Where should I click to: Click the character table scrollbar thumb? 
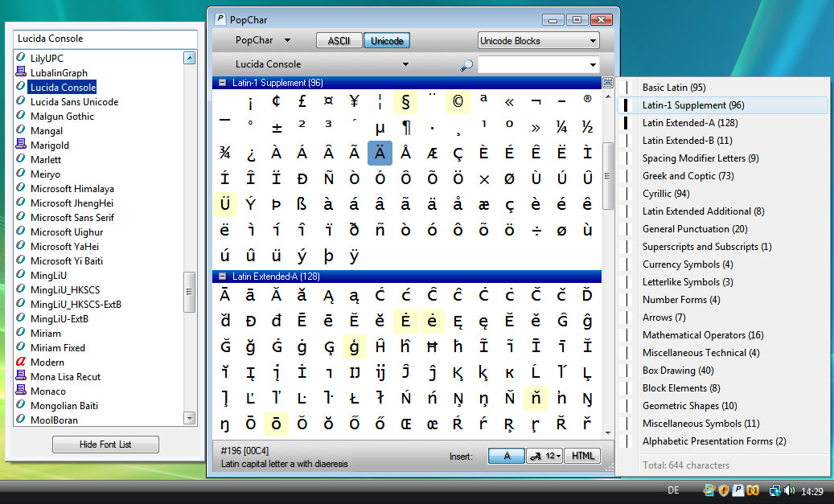click(607, 176)
